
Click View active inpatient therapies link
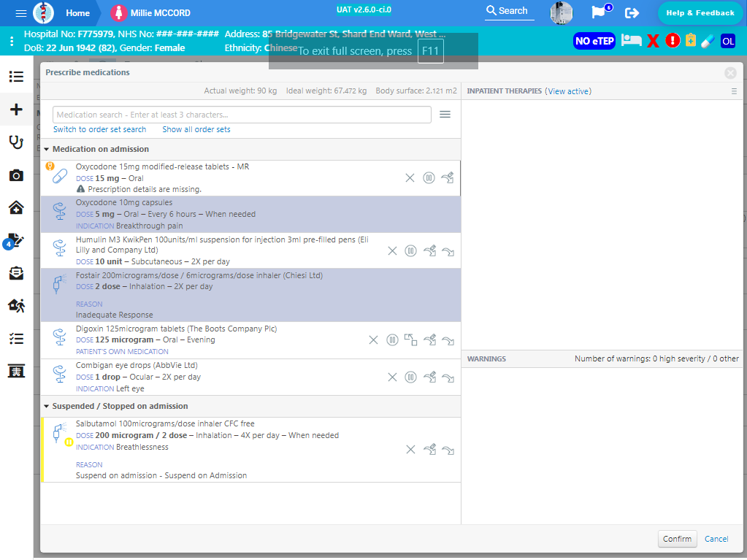pos(568,91)
